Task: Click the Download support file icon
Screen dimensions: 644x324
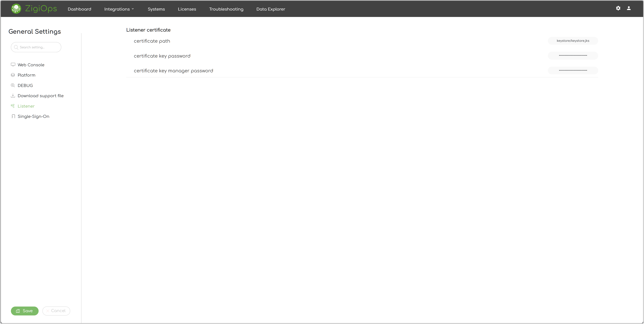Action: (x=13, y=96)
